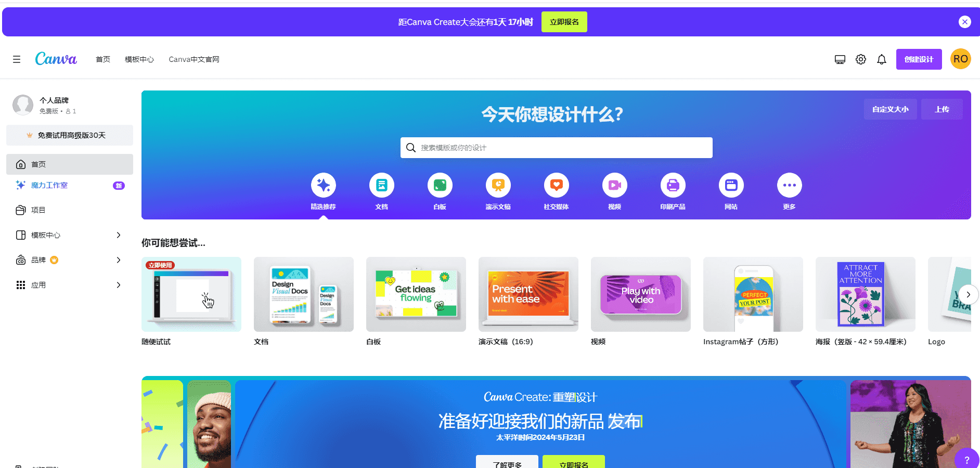Open the 演示文稿 (16:9) thumbnail
The image size is (980, 468).
[528, 294]
